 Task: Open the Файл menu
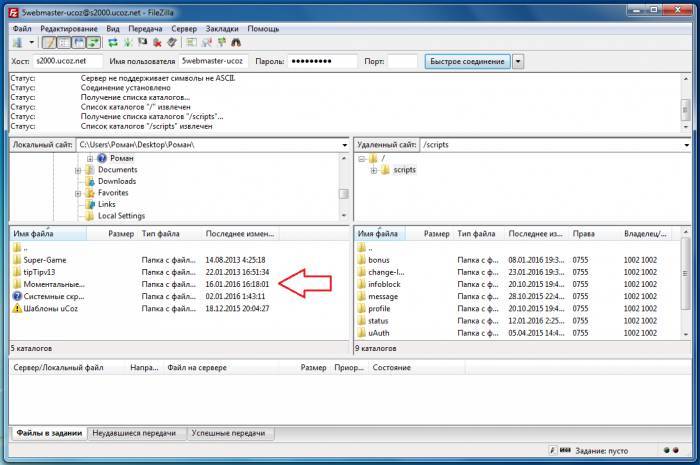(22, 29)
